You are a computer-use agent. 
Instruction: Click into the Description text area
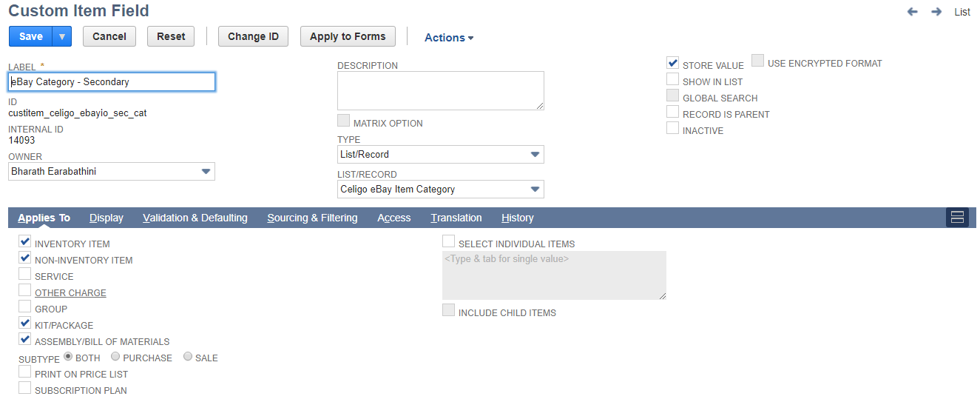pyautogui.click(x=441, y=91)
